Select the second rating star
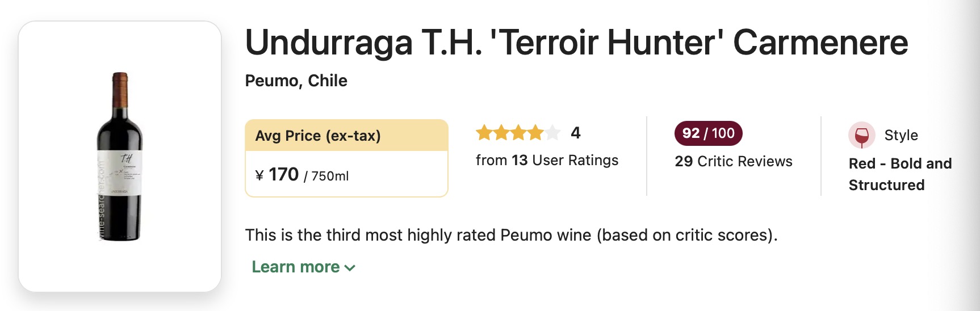The height and width of the screenshot is (311, 980). coord(501,133)
